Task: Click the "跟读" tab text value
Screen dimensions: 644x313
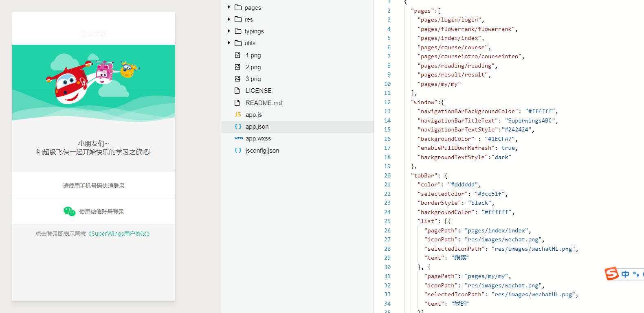Action: point(460,258)
